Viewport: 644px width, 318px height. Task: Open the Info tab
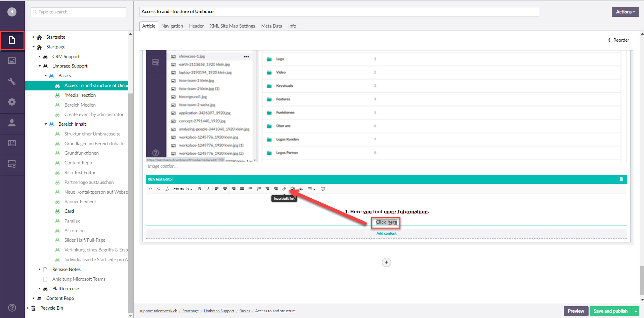pos(292,26)
